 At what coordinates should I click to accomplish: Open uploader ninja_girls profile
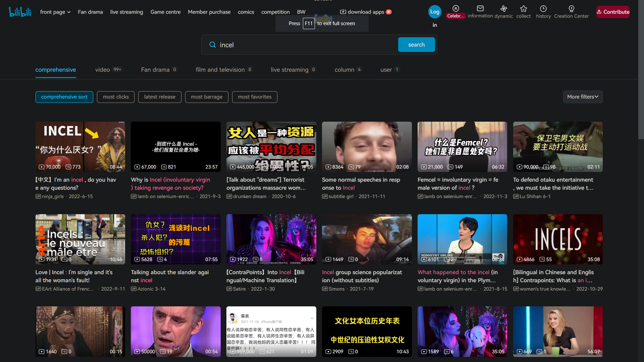(x=53, y=196)
